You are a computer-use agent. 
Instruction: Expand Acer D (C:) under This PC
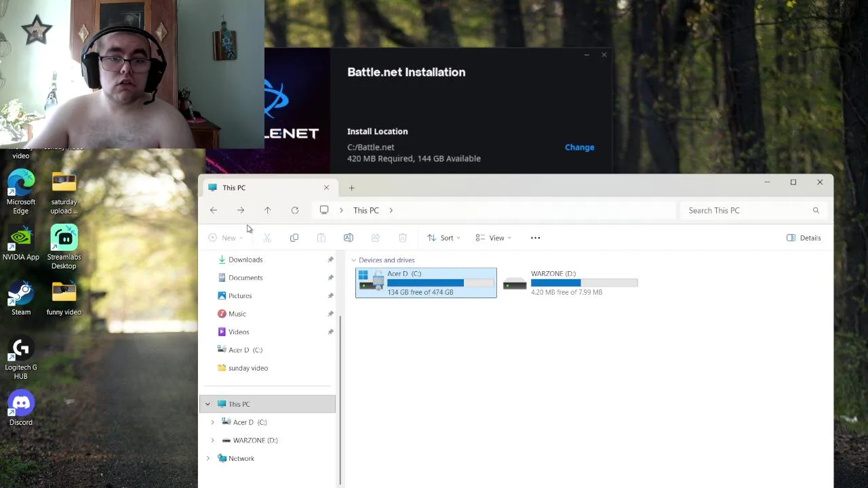coord(212,422)
